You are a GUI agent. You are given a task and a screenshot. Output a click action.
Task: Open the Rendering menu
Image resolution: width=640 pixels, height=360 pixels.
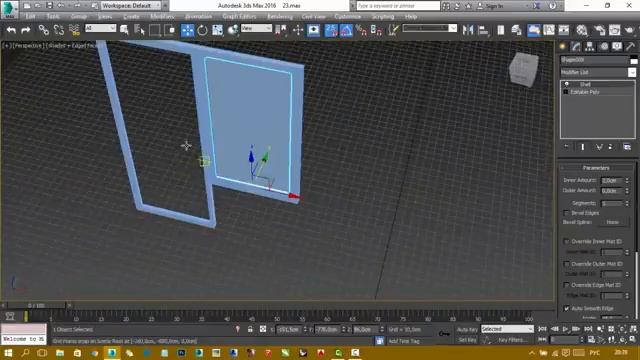tap(280, 17)
